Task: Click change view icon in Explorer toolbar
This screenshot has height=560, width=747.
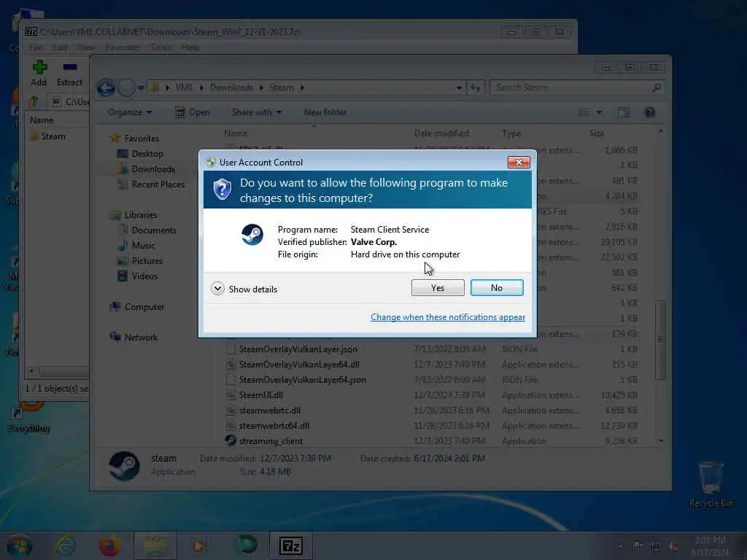Action: pyautogui.click(x=584, y=112)
